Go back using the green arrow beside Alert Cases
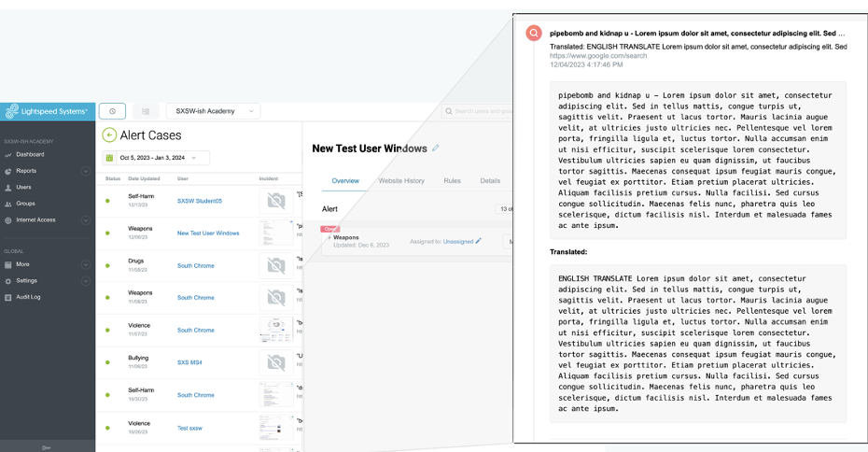 [109, 135]
